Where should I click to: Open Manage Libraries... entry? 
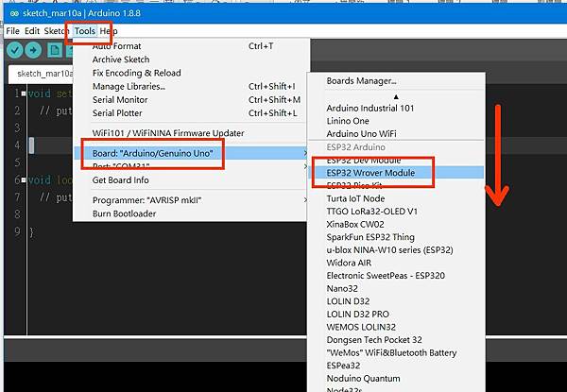click(191, 86)
